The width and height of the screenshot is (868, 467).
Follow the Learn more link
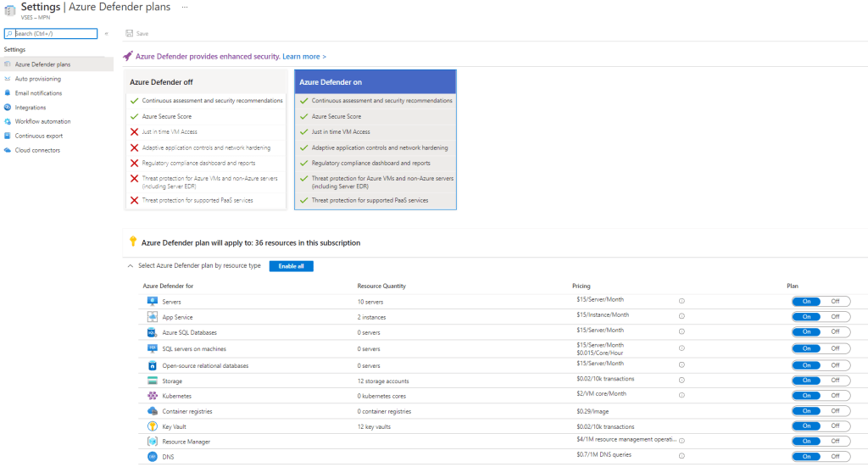point(304,56)
